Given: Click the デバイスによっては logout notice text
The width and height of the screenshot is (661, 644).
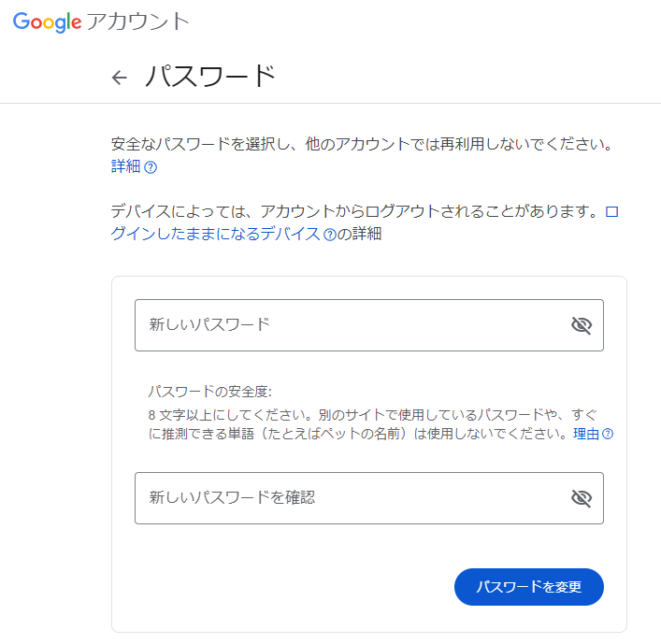Looking at the screenshot, I should [353, 211].
